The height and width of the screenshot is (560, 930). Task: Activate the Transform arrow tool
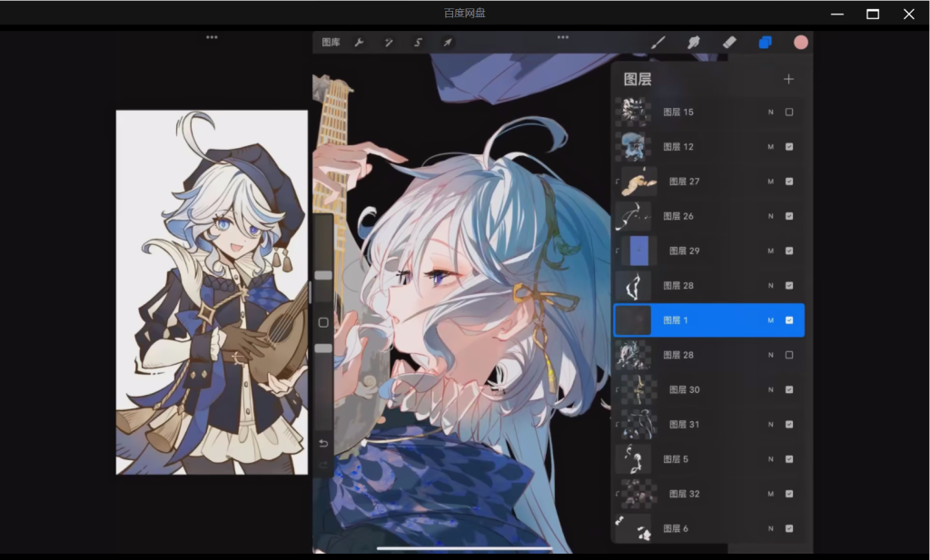click(x=448, y=43)
